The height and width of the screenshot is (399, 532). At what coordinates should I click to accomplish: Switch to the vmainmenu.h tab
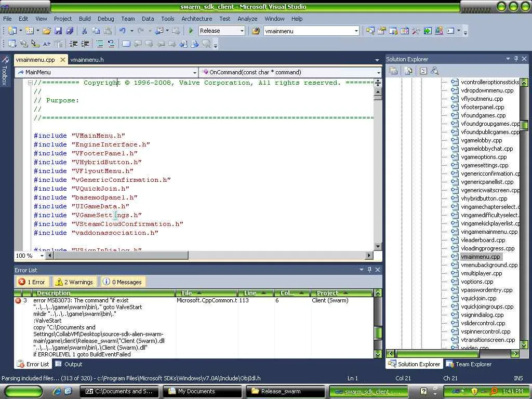pyautogui.click(x=87, y=60)
